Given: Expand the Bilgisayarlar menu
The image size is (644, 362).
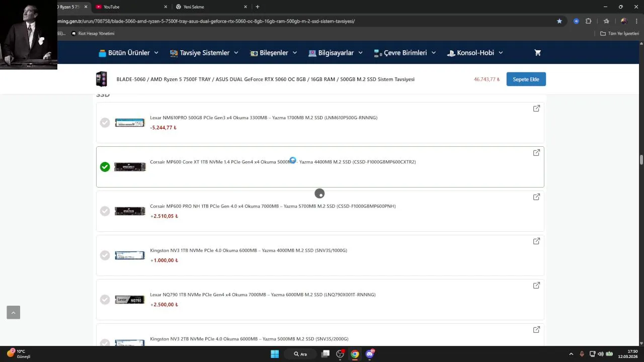Looking at the screenshot, I should tap(335, 53).
